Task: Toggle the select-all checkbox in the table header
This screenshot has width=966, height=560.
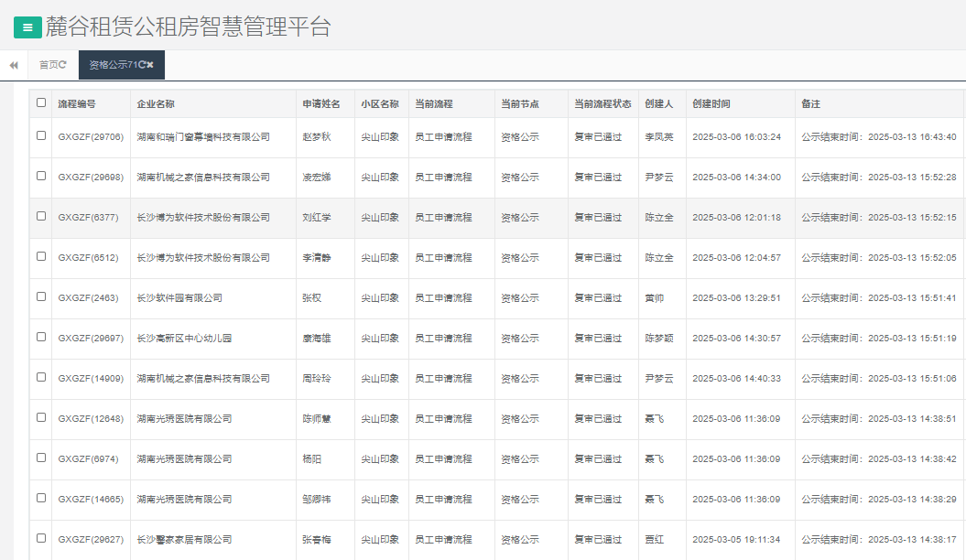Action: pyautogui.click(x=40, y=103)
